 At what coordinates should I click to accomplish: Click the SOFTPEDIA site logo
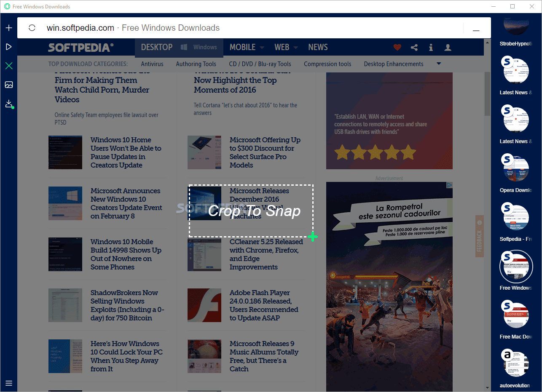pyautogui.click(x=81, y=47)
